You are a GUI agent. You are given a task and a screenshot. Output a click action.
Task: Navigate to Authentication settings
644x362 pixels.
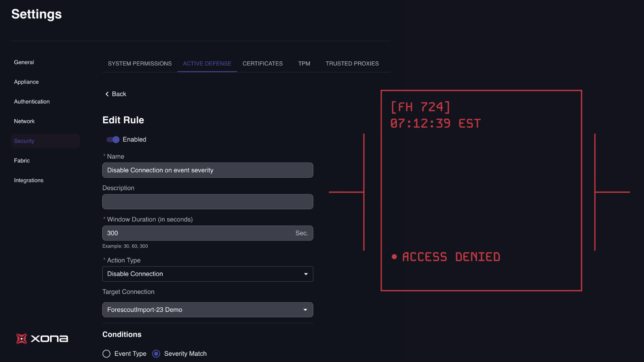(32, 102)
